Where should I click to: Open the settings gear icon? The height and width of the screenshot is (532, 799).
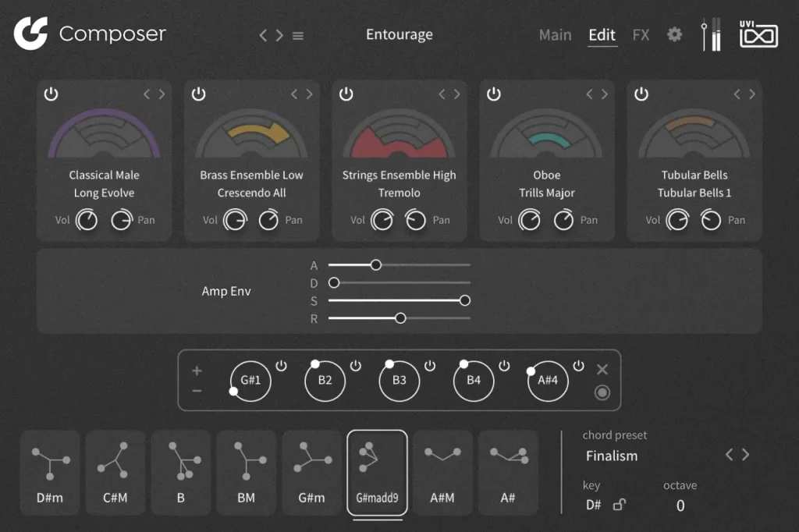tap(674, 34)
